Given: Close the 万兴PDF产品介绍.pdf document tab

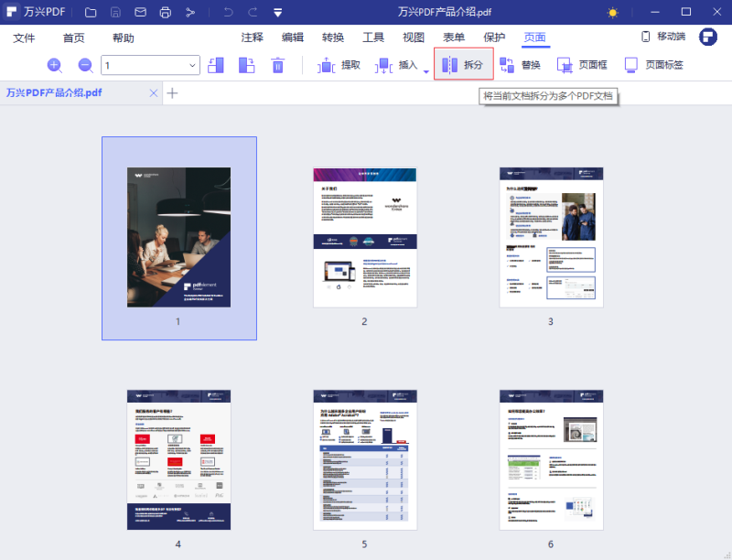Looking at the screenshot, I should 154,92.
